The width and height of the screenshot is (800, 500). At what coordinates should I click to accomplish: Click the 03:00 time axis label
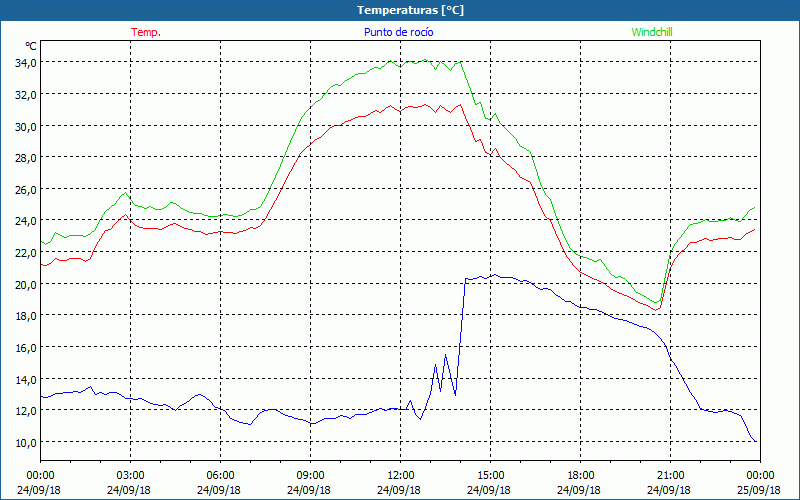coord(130,476)
